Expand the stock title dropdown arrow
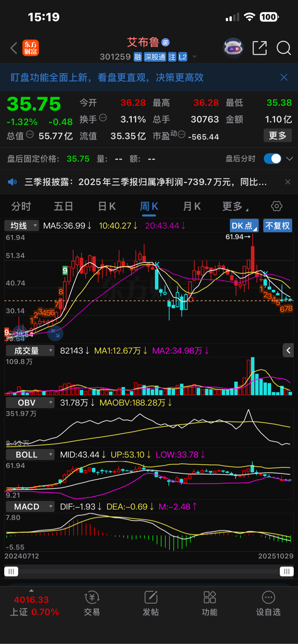Screen dimensions: 298x644 194,57
